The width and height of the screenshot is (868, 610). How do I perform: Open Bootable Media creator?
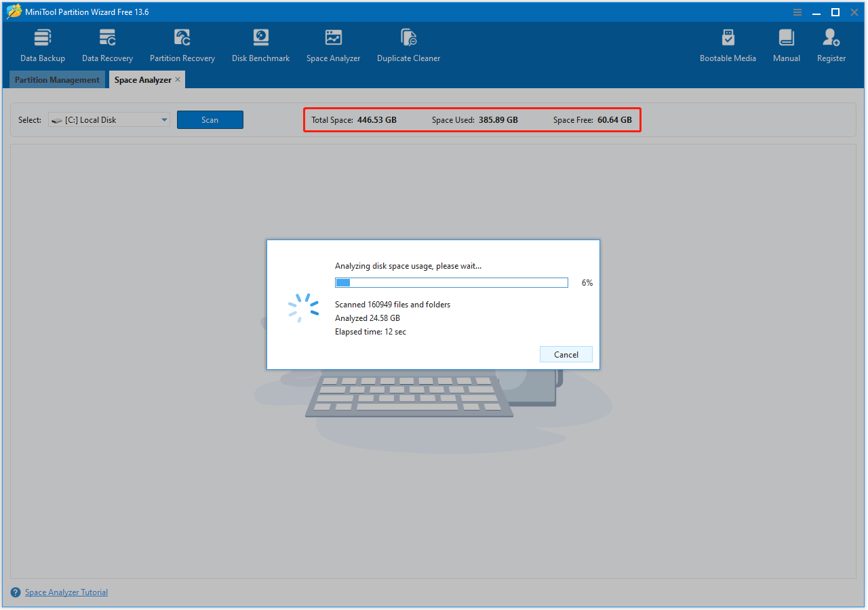pyautogui.click(x=728, y=43)
